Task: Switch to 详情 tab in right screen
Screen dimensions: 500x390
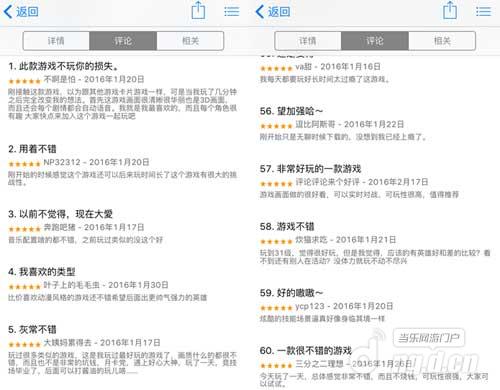Action: point(308,41)
